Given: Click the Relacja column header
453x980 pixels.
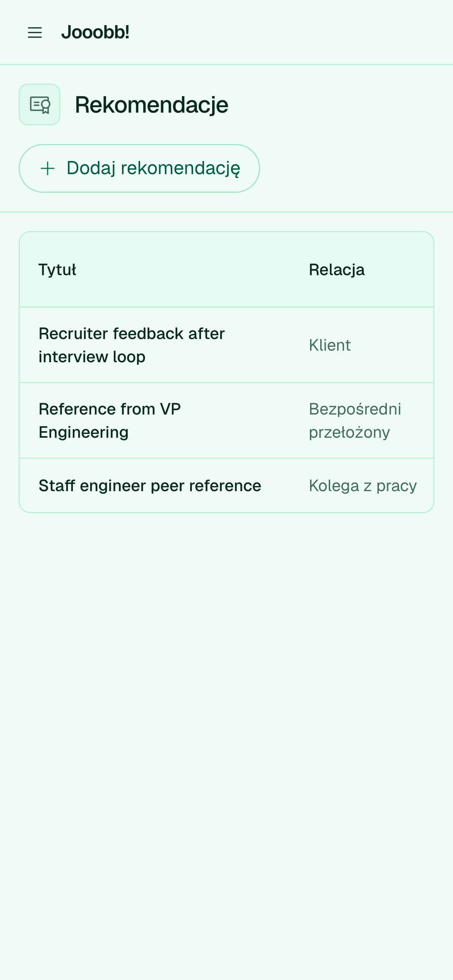Looking at the screenshot, I should 337,269.
